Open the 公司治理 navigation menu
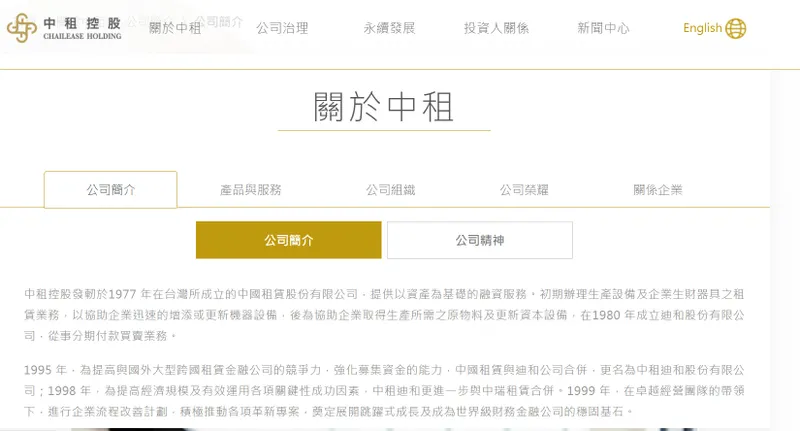 (282, 28)
